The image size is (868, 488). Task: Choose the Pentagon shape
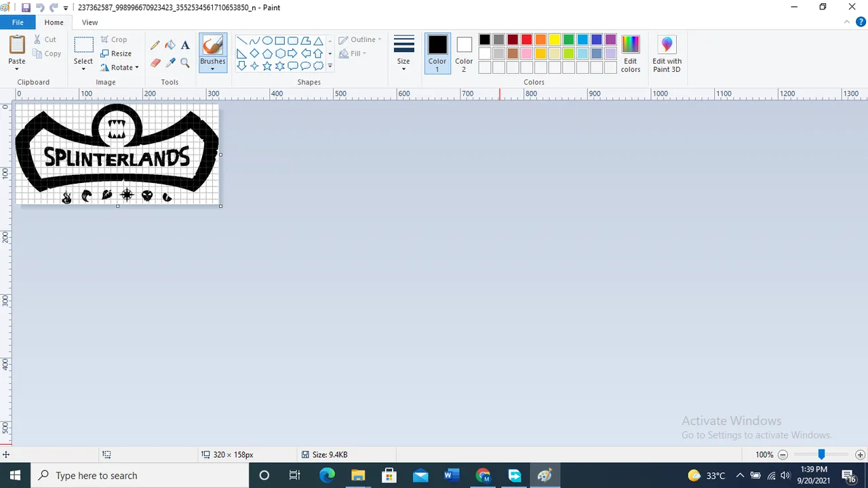pyautogui.click(x=267, y=54)
